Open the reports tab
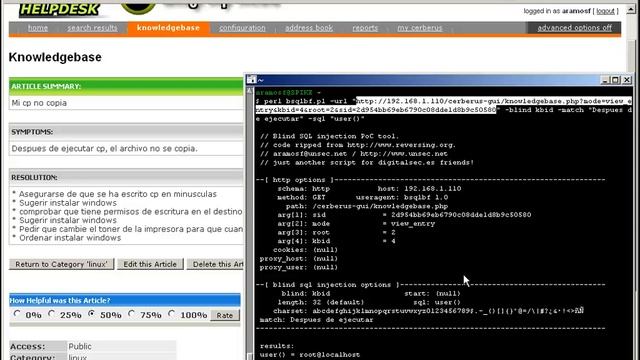640x360 pixels. (365, 28)
